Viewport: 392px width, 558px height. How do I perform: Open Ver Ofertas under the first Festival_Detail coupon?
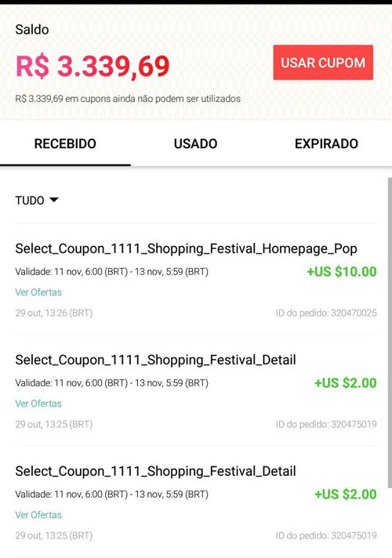[38, 404]
